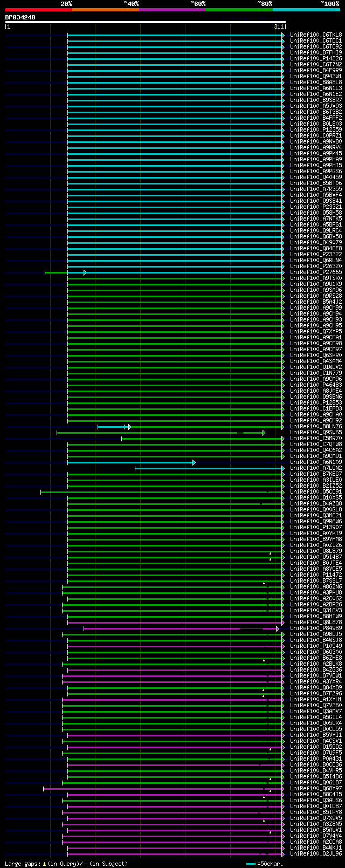Select label UniRef100_C1N779
Viewport: 345px width, 868px height.
click(316, 373)
